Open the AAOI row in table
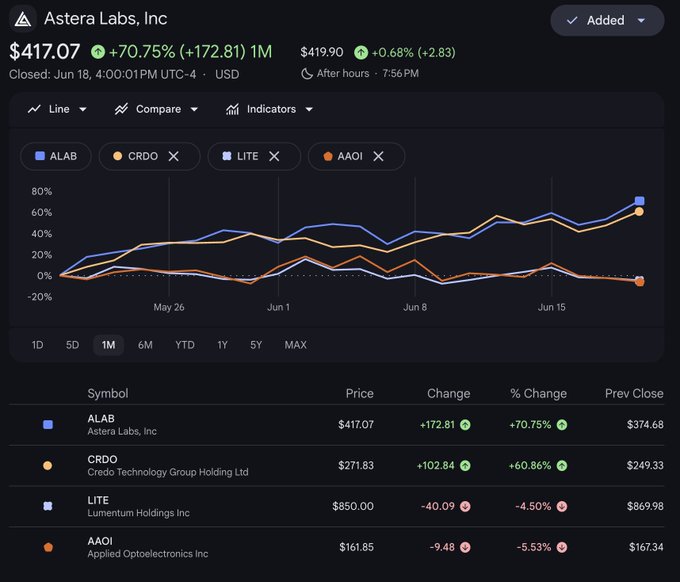 [337, 547]
